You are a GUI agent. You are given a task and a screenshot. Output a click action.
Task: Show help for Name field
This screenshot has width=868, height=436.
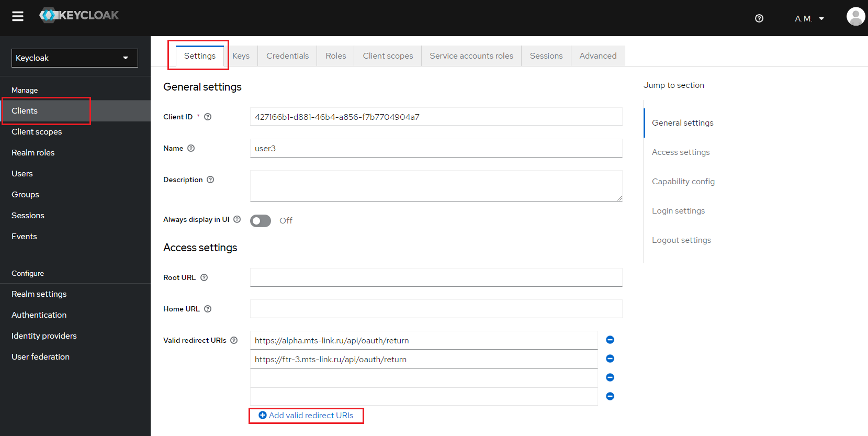191,148
